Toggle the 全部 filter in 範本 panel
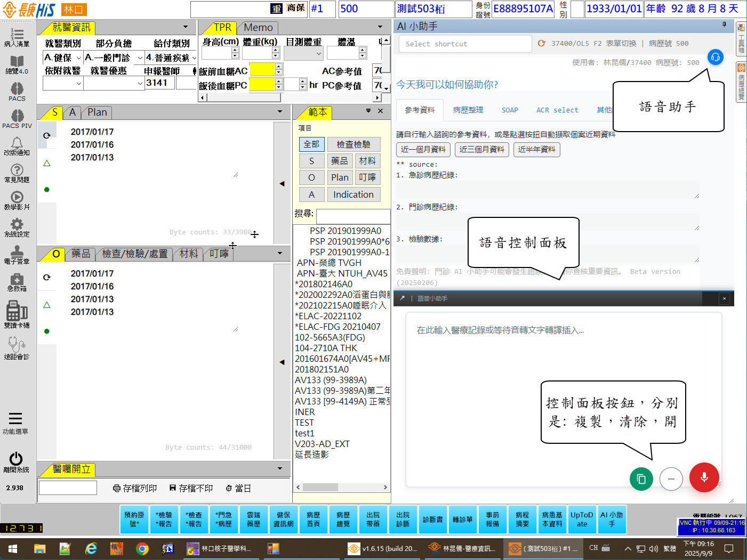The image size is (747, 560). [x=311, y=144]
